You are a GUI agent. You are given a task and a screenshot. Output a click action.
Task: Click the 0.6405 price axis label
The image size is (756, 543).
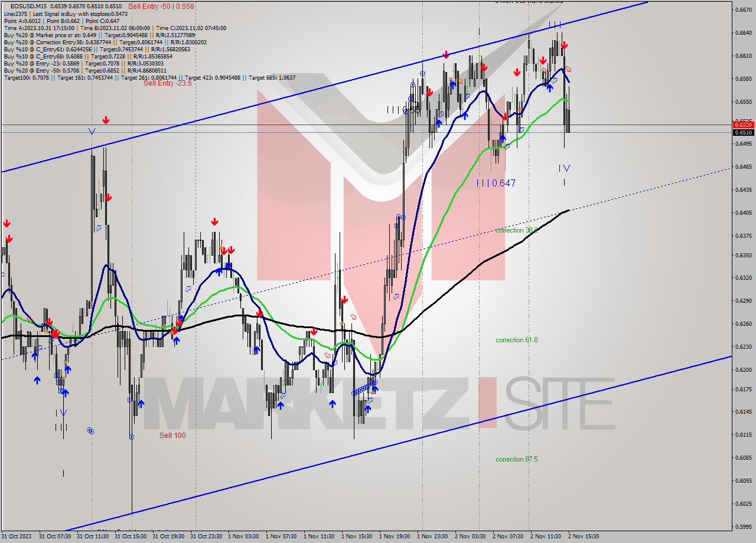(742, 213)
